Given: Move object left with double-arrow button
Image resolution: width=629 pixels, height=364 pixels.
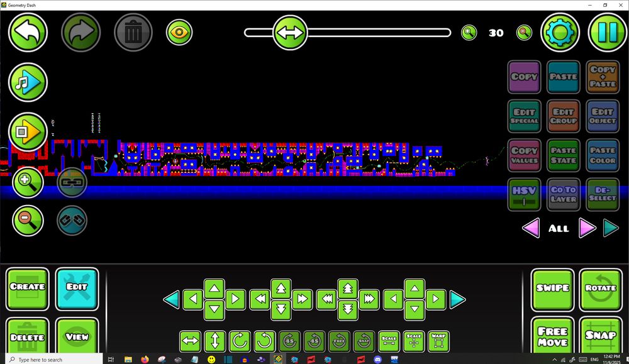Looking at the screenshot, I should click(x=260, y=299).
